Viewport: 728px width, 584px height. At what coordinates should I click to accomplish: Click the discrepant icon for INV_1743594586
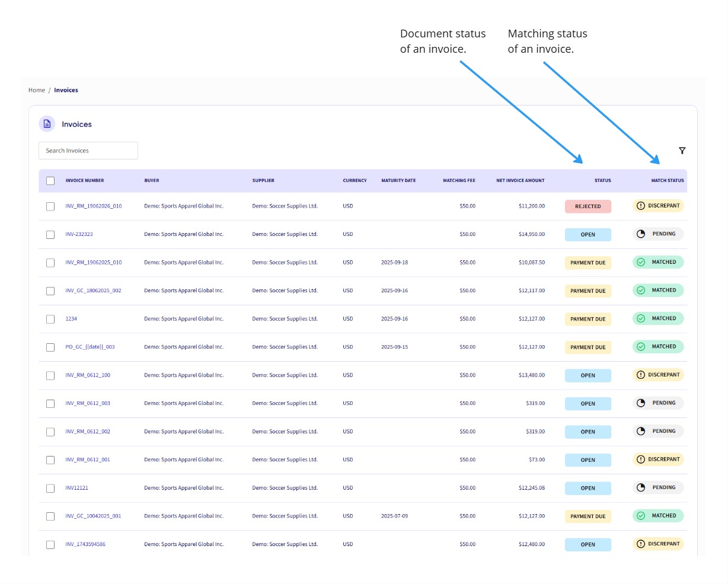coord(640,544)
